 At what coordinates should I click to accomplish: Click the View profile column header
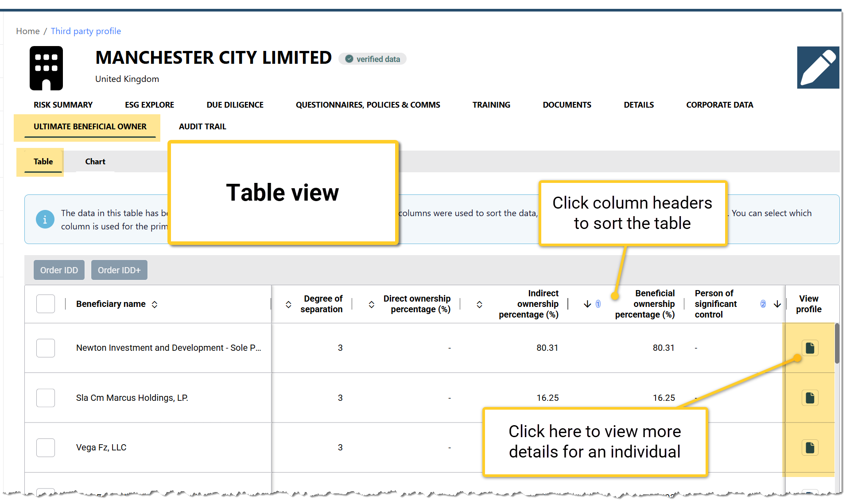coord(809,304)
